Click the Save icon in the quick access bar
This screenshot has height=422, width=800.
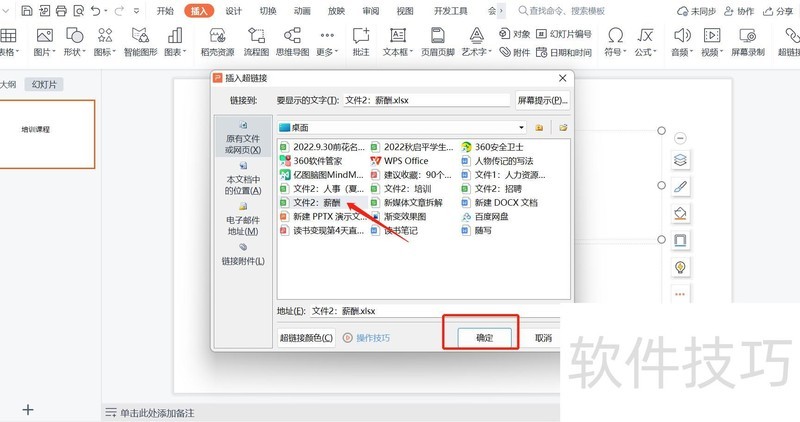(27, 11)
